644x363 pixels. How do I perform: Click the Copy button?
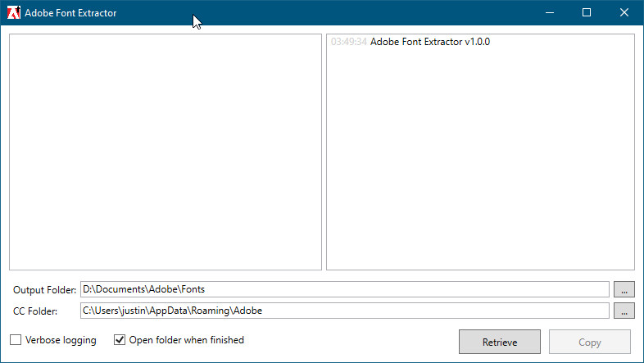point(589,342)
